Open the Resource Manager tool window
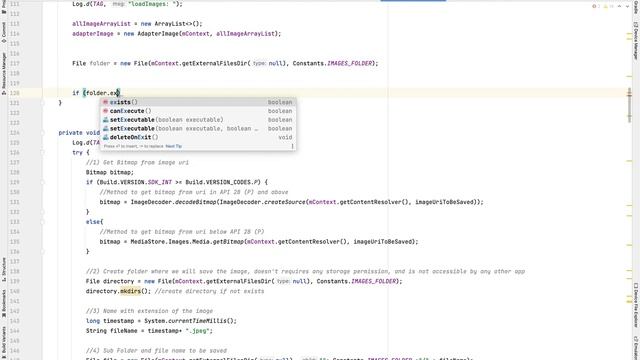This screenshot has width=640, height=360. coord(4,73)
